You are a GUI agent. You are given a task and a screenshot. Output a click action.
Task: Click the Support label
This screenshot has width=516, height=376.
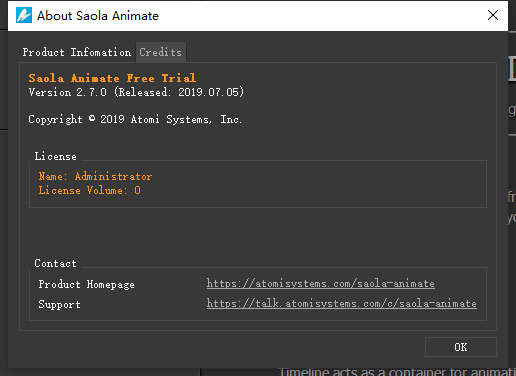coord(59,304)
